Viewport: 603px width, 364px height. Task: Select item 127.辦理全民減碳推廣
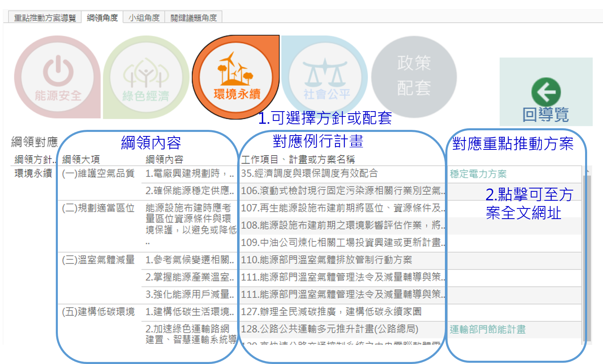(x=331, y=312)
